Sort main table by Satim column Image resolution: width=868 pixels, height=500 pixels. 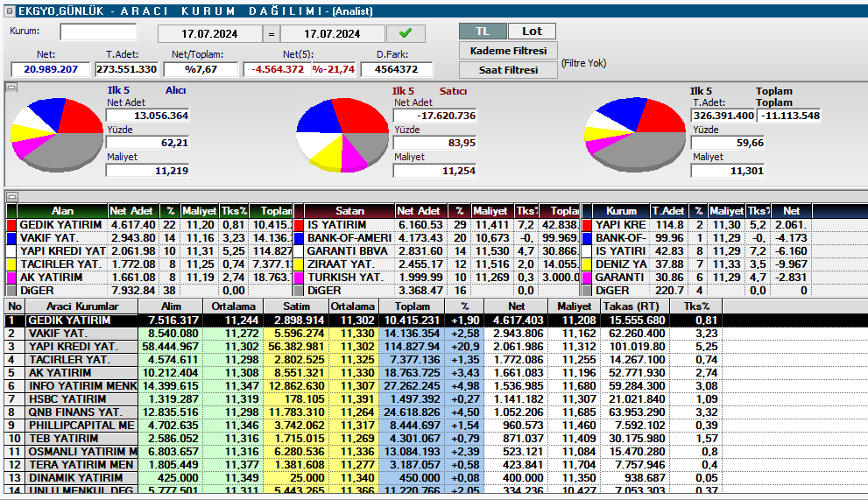(297, 306)
